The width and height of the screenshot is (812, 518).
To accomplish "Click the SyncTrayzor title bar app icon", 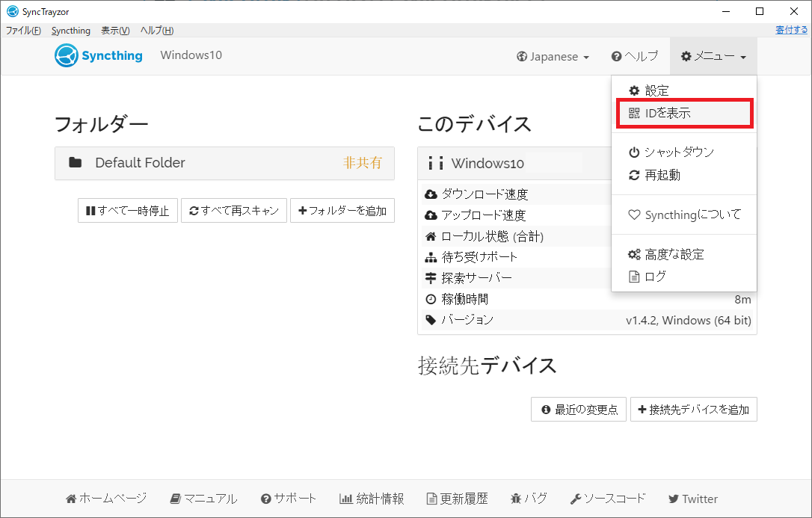I will pos(13,11).
